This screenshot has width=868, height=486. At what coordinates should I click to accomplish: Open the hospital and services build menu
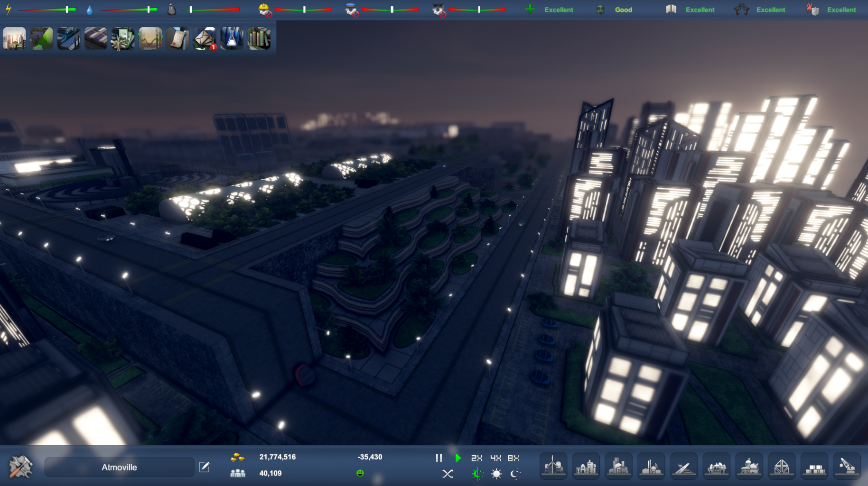(586, 466)
